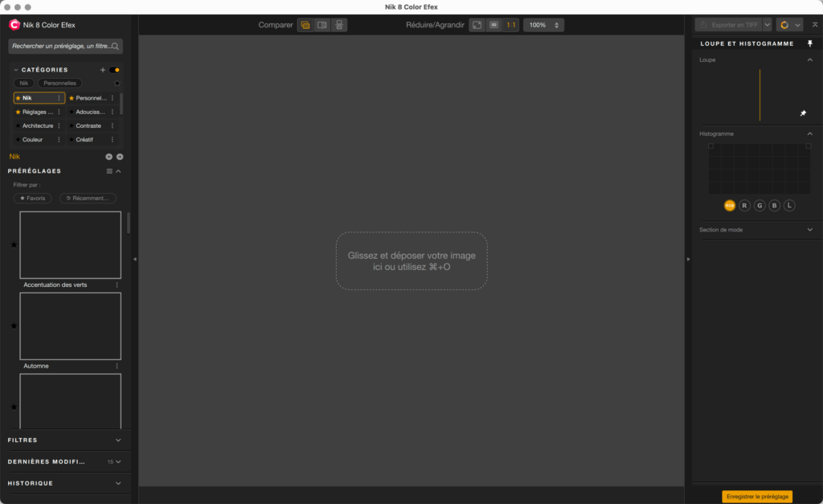This screenshot has height=504, width=823.
Task: Click the Nik 8 Color Efex logo icon
Action: 14,25
